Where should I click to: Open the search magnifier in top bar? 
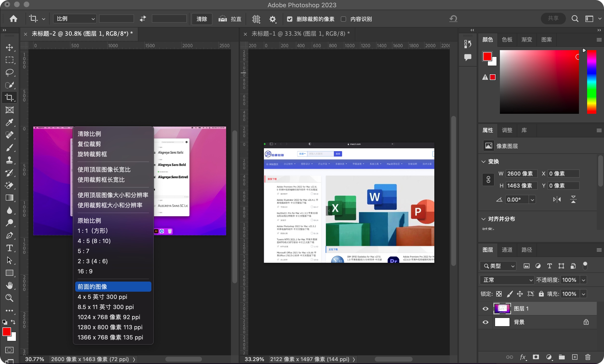[x=575, y=19]
